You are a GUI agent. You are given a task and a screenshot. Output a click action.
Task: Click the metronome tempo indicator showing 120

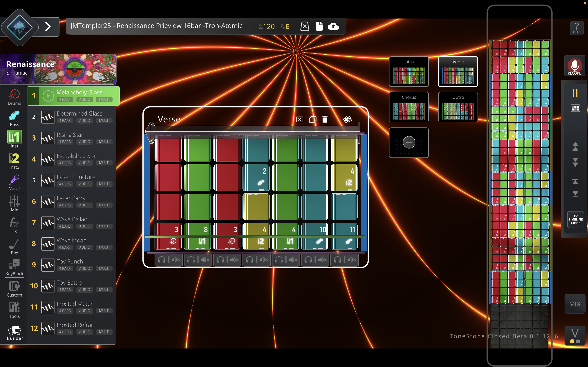click(x=266, y=26)
